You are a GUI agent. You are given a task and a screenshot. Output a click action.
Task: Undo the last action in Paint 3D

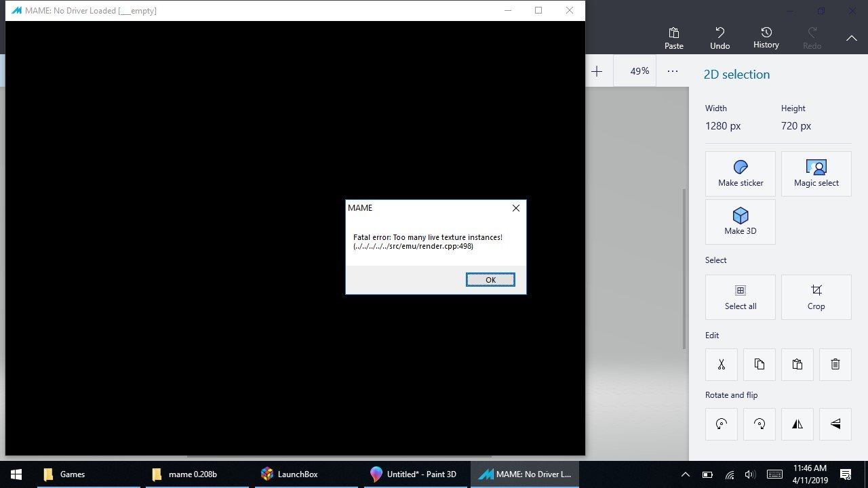pyautogui.click(x=720, y=38)
